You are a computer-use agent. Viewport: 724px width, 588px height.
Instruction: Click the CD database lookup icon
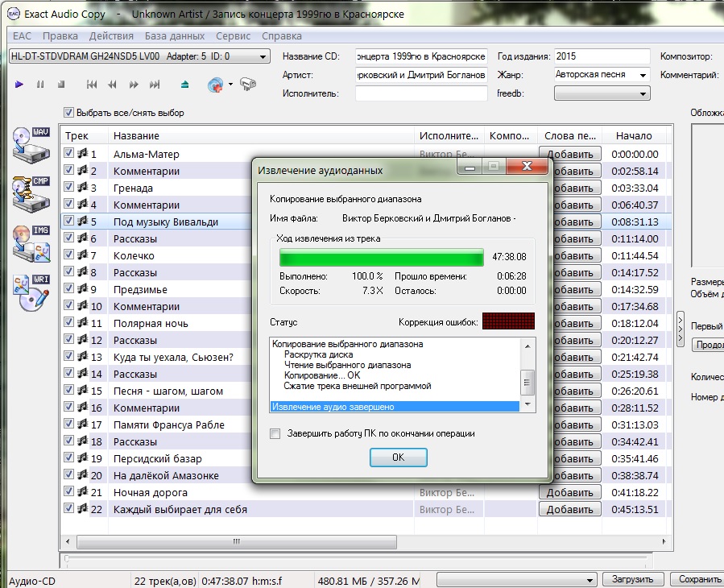coord(215,84)
